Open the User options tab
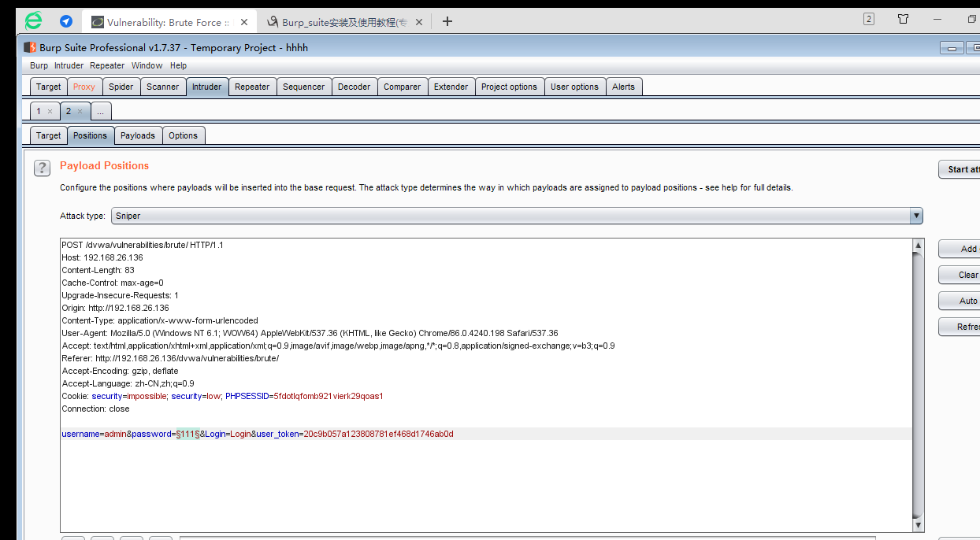The image size is (980, 540). 574,87
